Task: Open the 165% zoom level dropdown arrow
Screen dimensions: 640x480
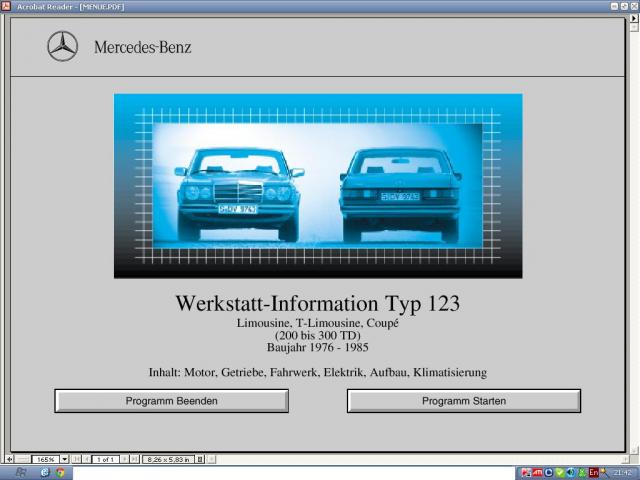Action: [65, 459]
